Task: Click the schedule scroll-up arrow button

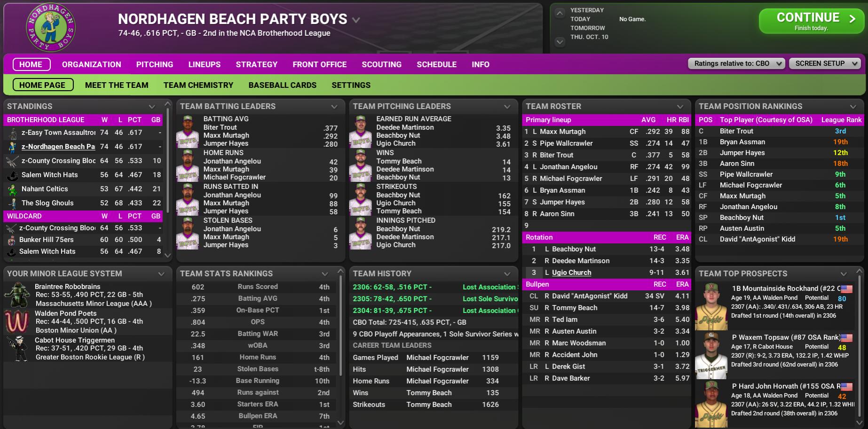Action: 560,13
